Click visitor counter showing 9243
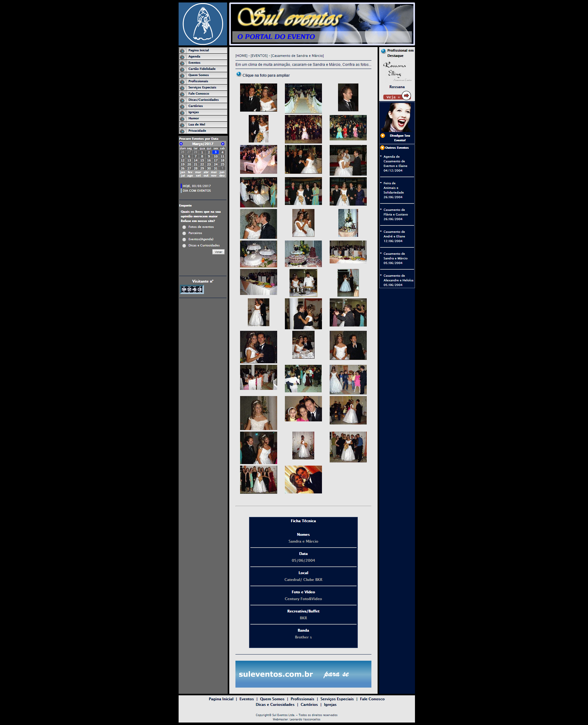Image resolution: width=588 pixels, height=725 pixels. [192, 289]
